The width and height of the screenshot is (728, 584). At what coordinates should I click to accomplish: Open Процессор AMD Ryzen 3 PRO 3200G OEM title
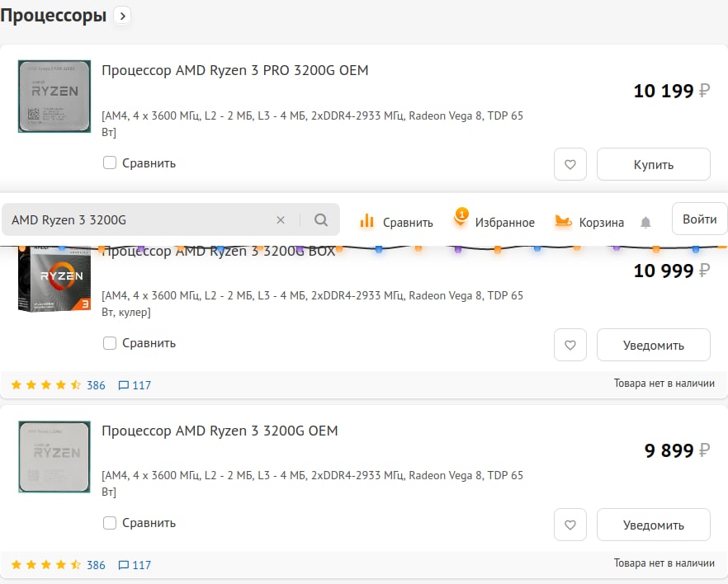[235, 70]
